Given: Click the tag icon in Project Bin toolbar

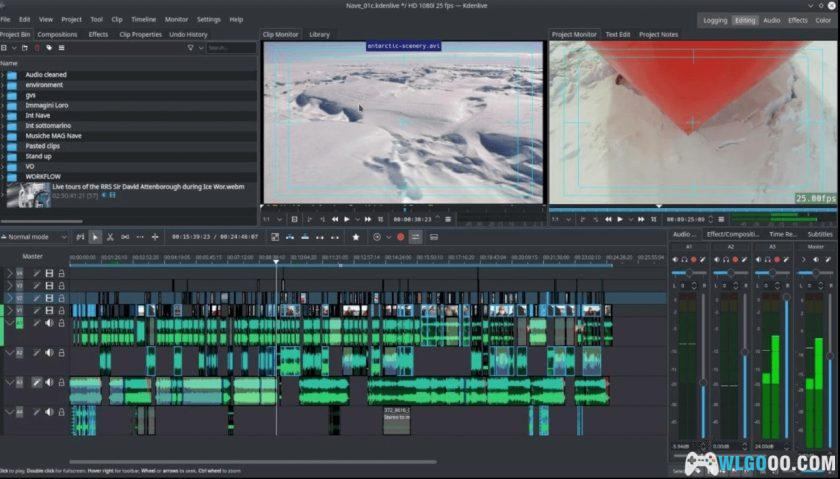Looking at the screenshot, I should coord(49,47).
